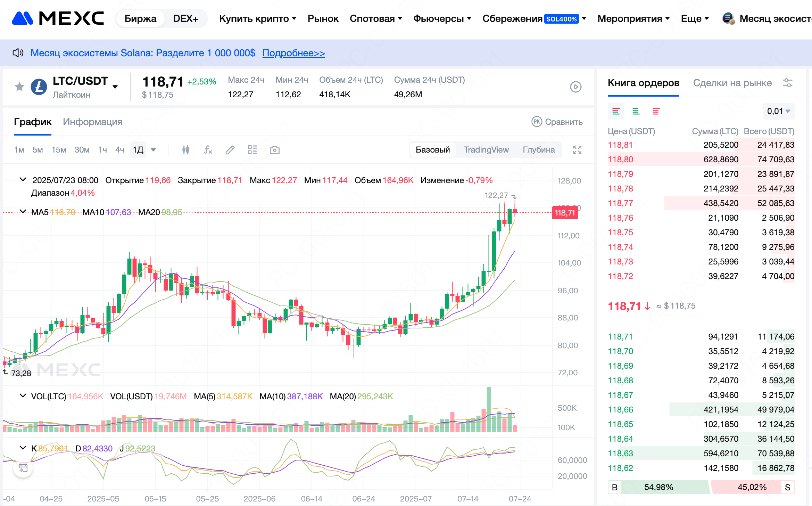Click the announcement speaker icon
Screen dimensions: 812x506
click(x=18, y=53)
